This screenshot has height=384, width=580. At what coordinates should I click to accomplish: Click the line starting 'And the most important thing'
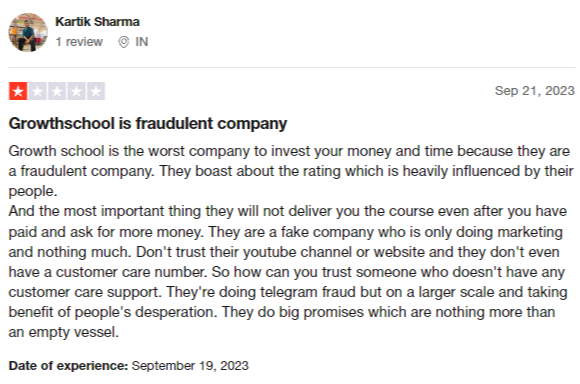point(288,211)
